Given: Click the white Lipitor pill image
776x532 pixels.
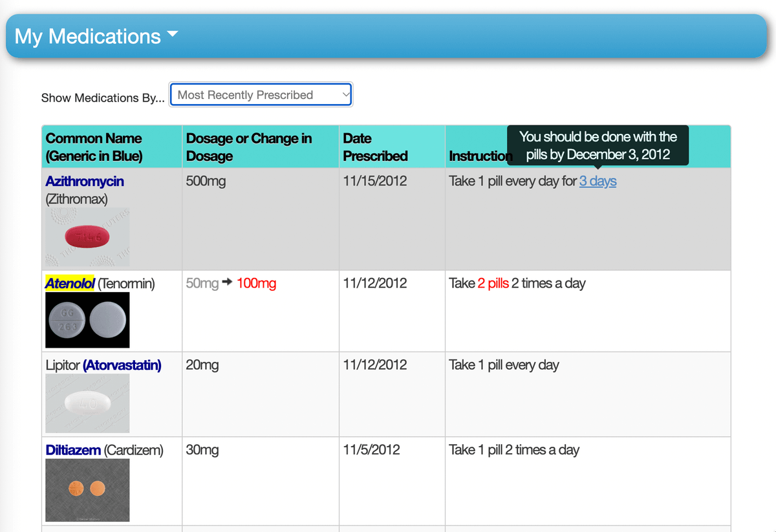Looking at the screenshot, I should pos(87,403).
